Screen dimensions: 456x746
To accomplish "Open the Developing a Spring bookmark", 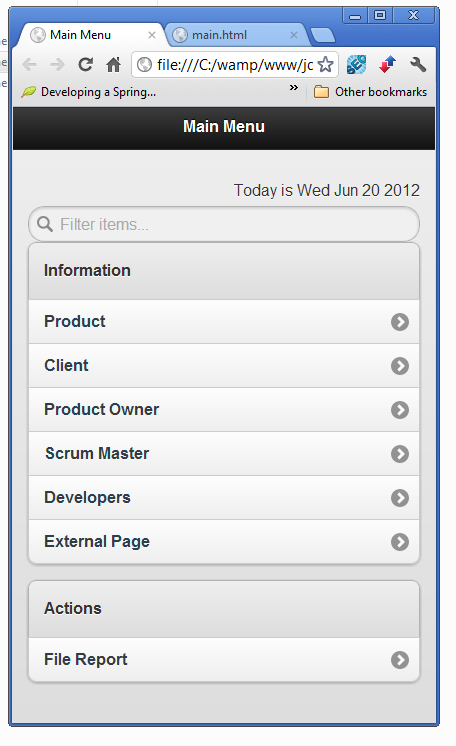I will pos(89,92).
